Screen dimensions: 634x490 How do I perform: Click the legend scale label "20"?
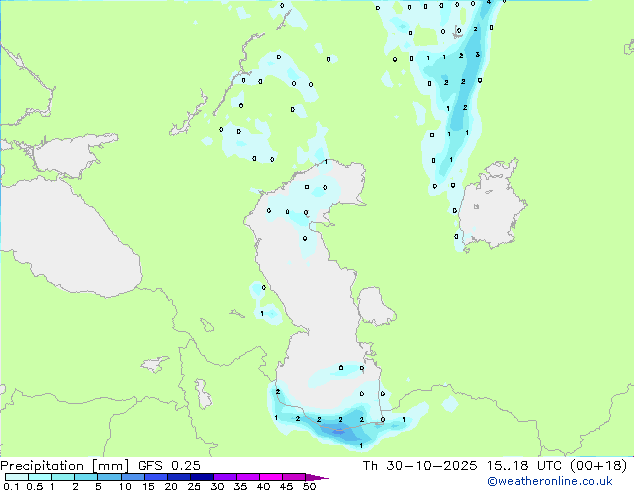pyautogui.click(x=171, y=486)
